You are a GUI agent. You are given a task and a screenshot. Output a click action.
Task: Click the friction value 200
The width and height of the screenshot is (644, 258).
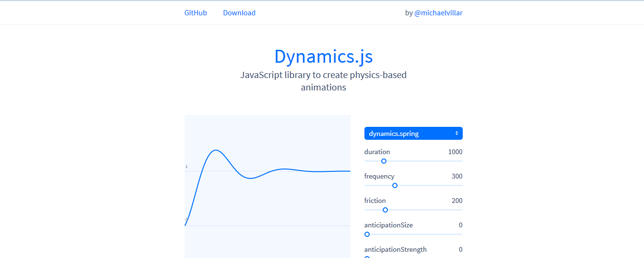[457, 201]
